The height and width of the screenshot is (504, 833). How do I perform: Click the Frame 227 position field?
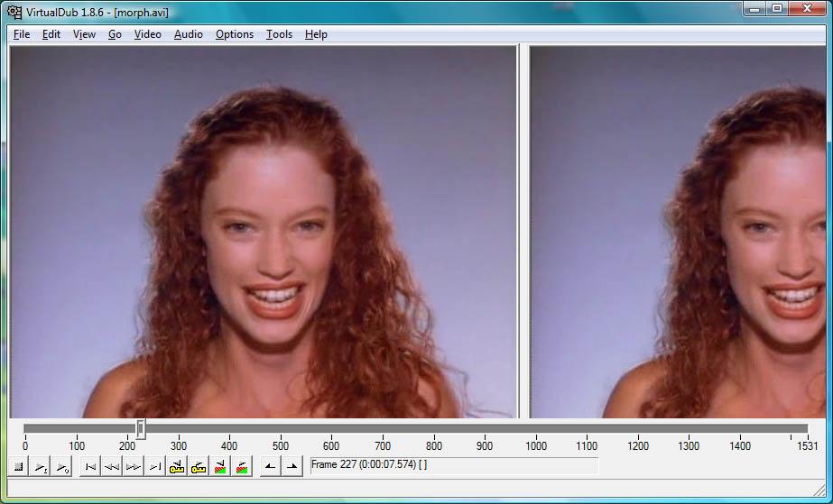454,466
